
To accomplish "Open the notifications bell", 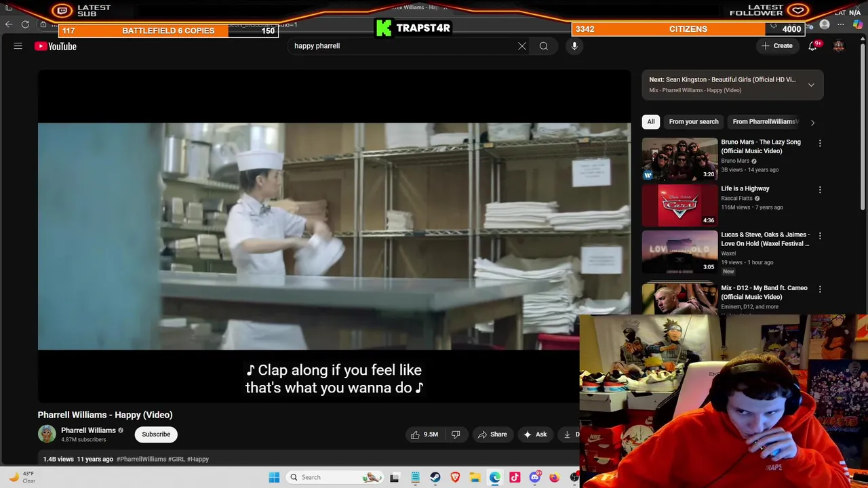I will click(812, 46).
